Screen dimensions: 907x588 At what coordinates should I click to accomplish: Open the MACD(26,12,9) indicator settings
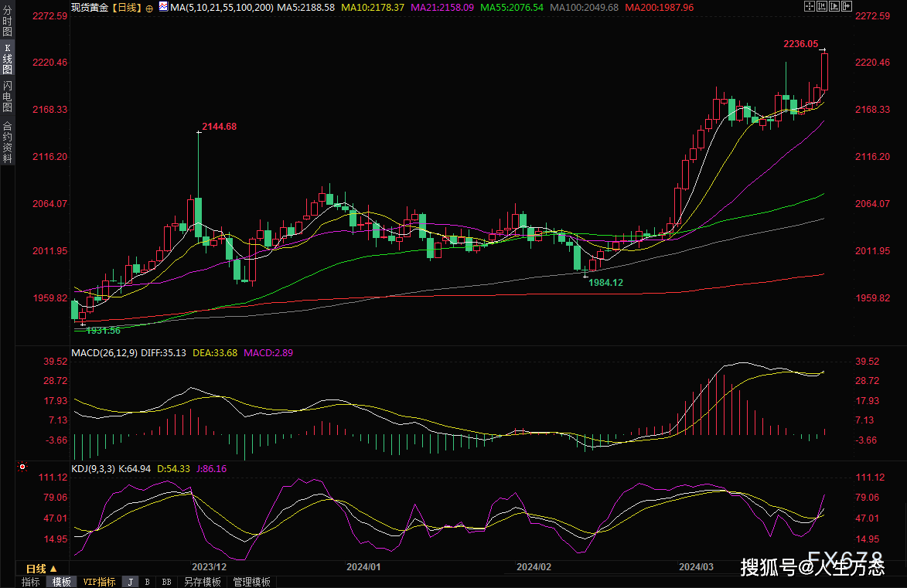coord(104,353)
